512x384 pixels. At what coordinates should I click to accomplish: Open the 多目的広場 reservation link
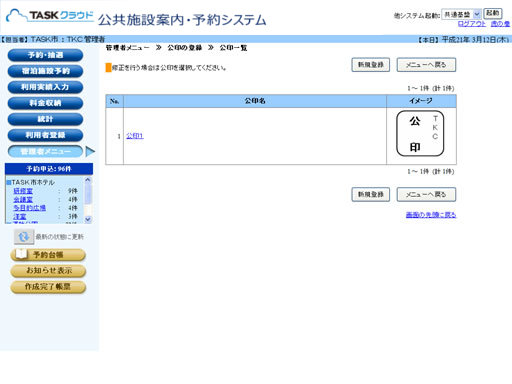tap(29, 208)
